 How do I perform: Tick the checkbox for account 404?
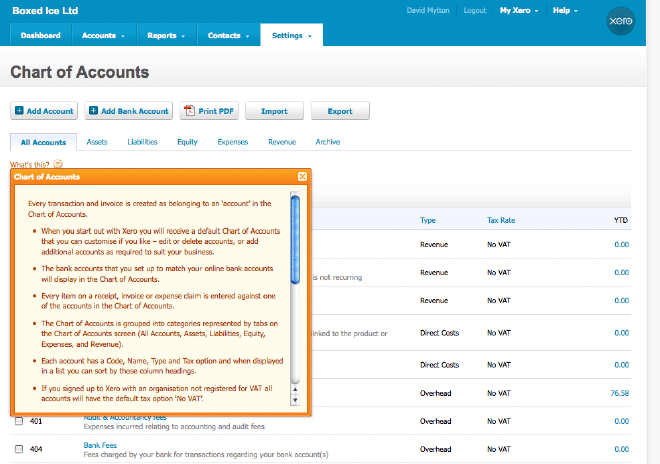[x=19, y=450]
